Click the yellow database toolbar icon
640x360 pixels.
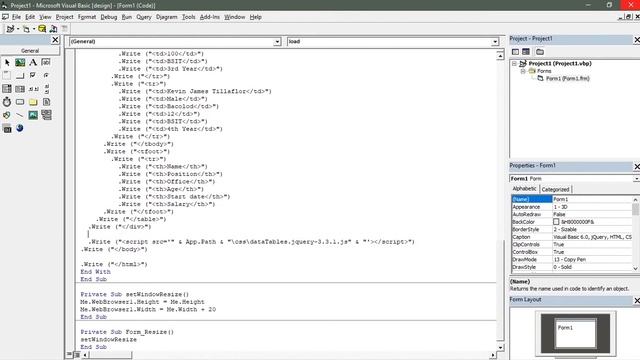42,29
